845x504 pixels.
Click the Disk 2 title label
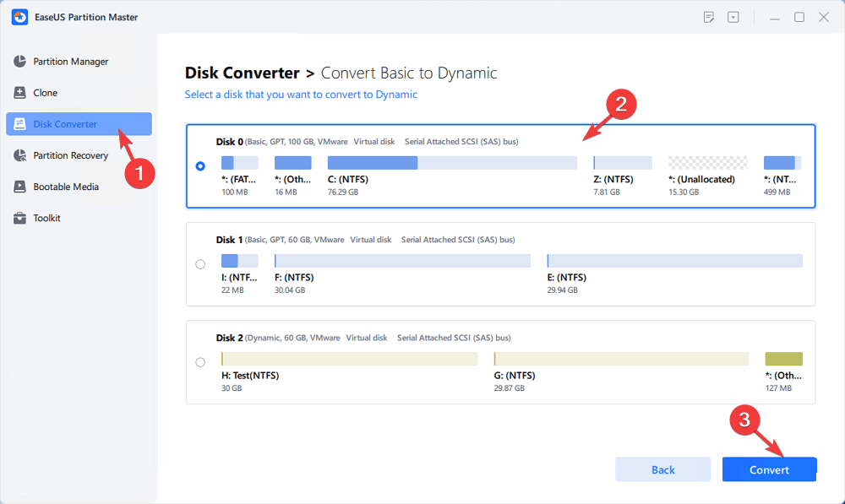(x=229, y=338)
